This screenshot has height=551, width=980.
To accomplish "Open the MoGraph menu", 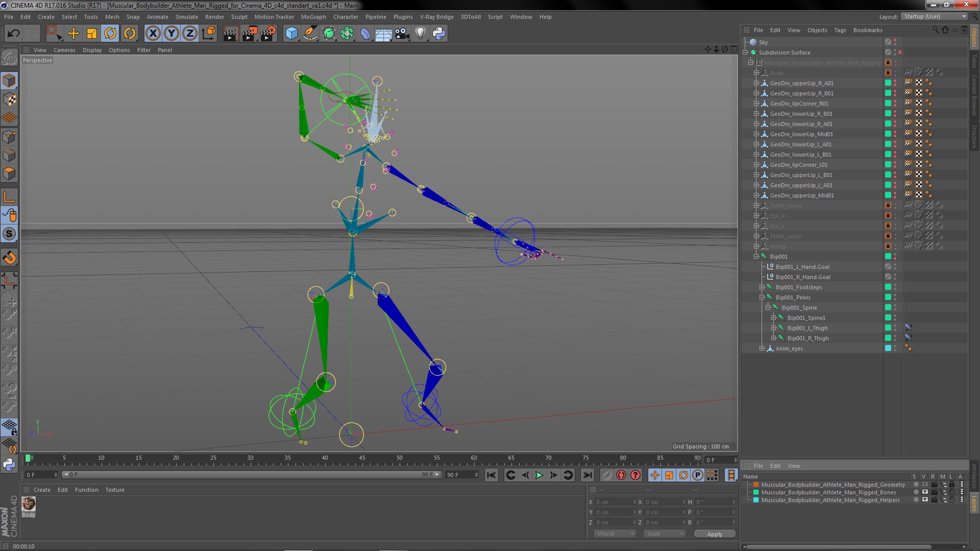I will coord(313,17).
